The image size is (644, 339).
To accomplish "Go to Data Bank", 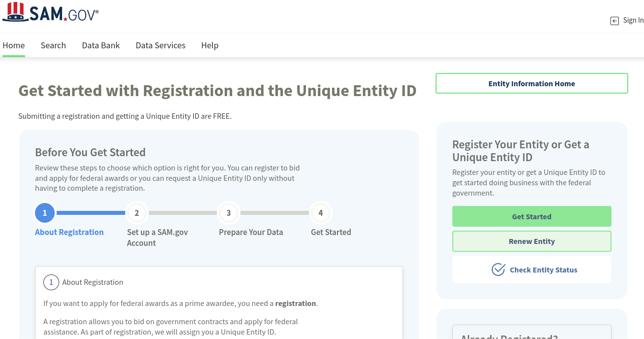I will tap(101, 45).
